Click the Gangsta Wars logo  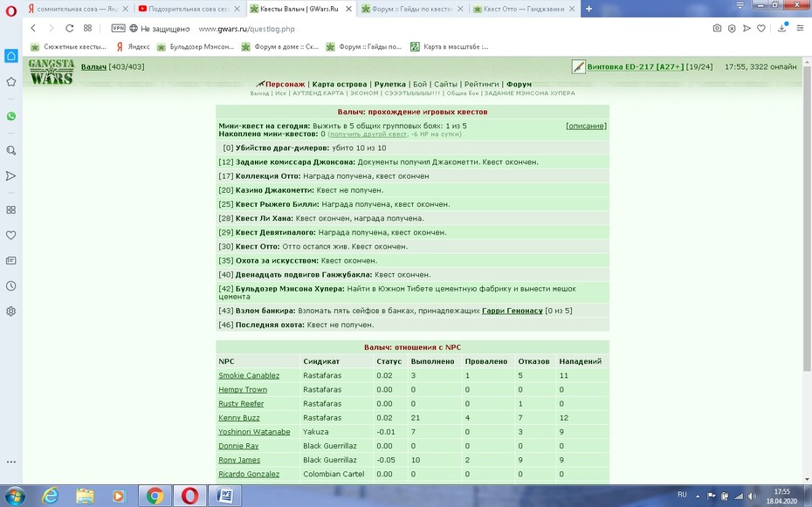(x=52, y=72)
